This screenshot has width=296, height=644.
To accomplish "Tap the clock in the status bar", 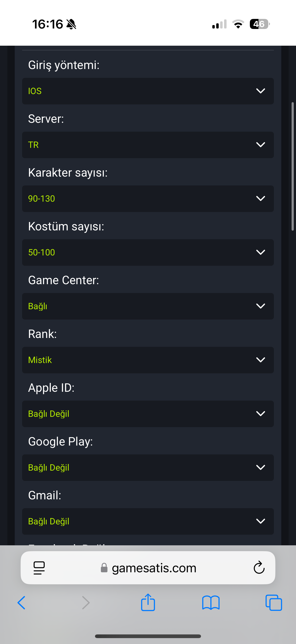I will tap(47, 24).
